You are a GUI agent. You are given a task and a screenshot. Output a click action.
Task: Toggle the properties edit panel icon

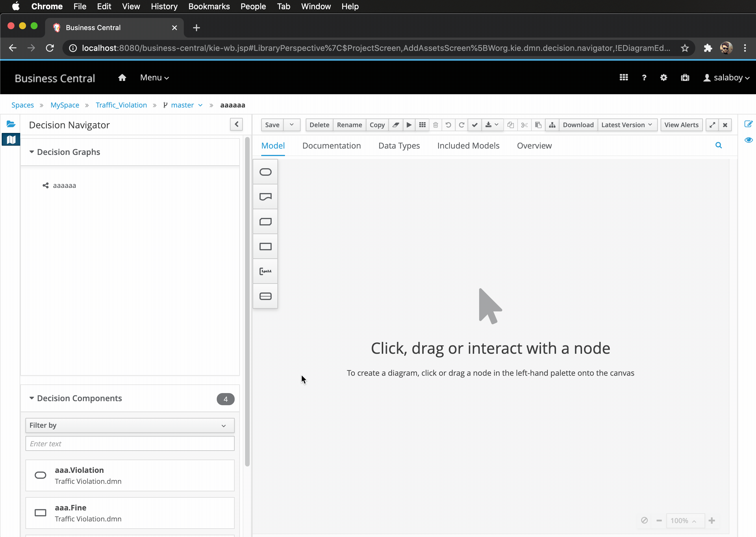pyautogui.click(x=748, y=124)
